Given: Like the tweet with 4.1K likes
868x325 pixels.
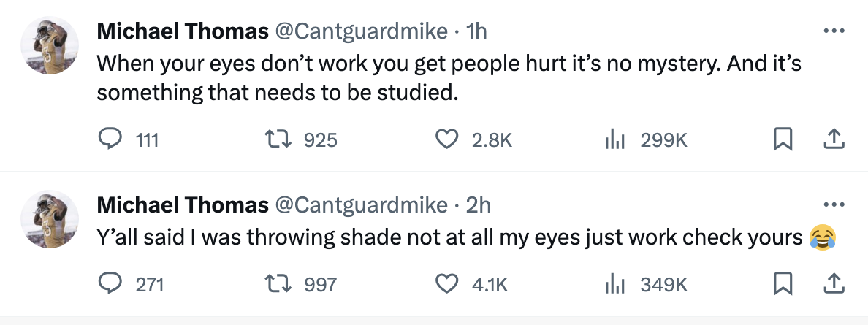Looking at the screenshot, I should [446, 284].
